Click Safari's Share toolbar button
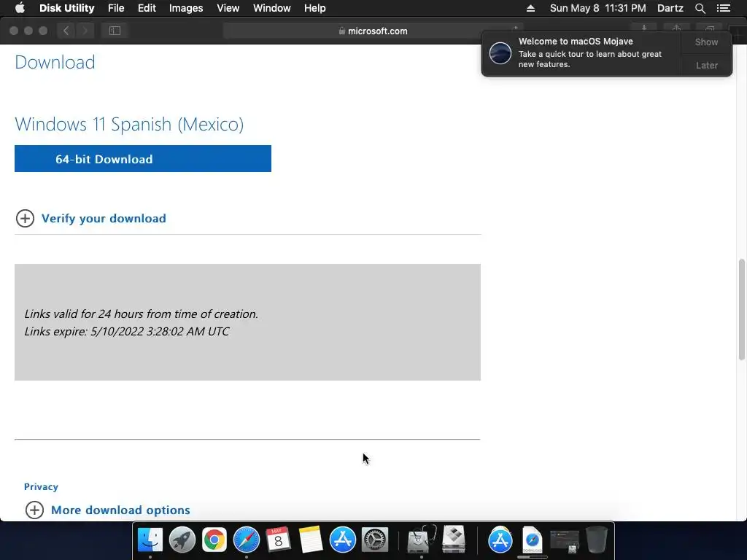This screenshot has width=747, height=560. [x=676, y=28]
